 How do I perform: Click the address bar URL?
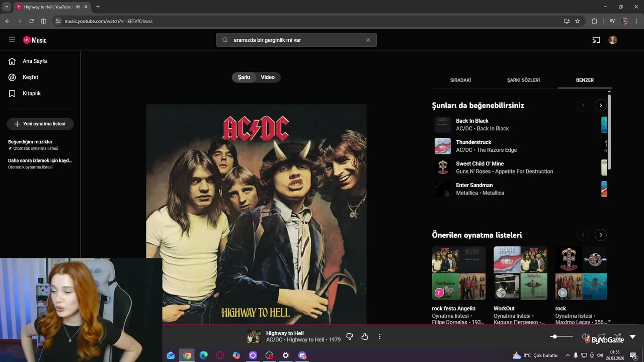109,21
